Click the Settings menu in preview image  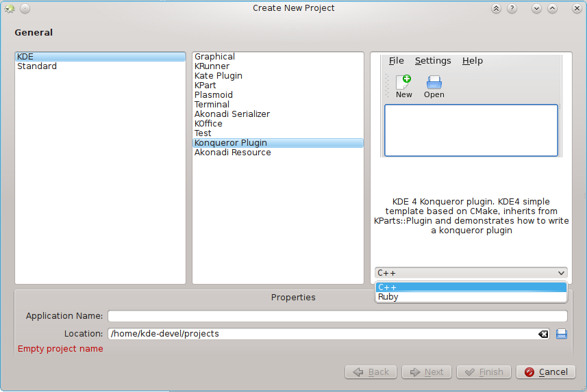433,61
